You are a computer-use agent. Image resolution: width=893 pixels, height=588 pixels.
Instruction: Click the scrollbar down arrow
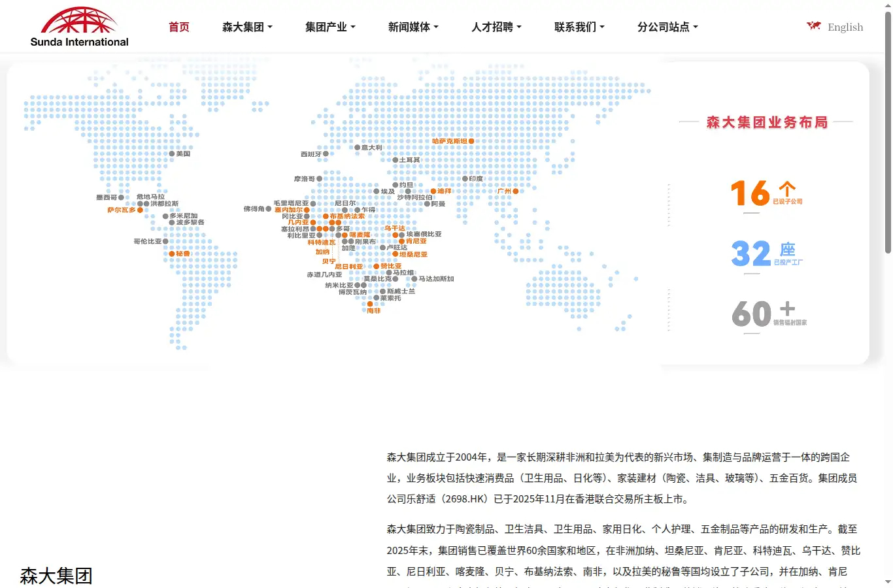point(888,581)
